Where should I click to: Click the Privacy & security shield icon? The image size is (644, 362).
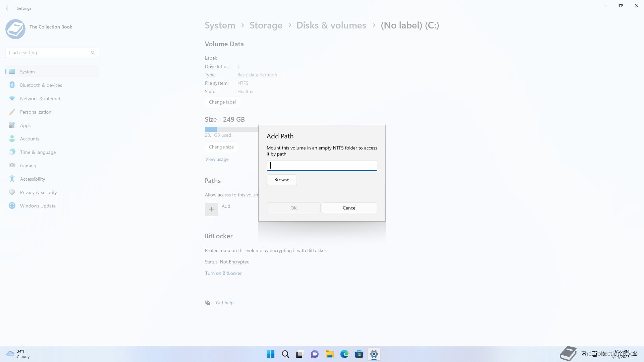point(12,192)
